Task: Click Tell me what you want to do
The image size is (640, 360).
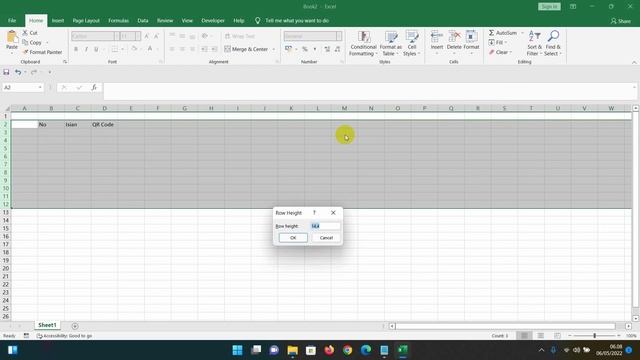Action: 297,20
